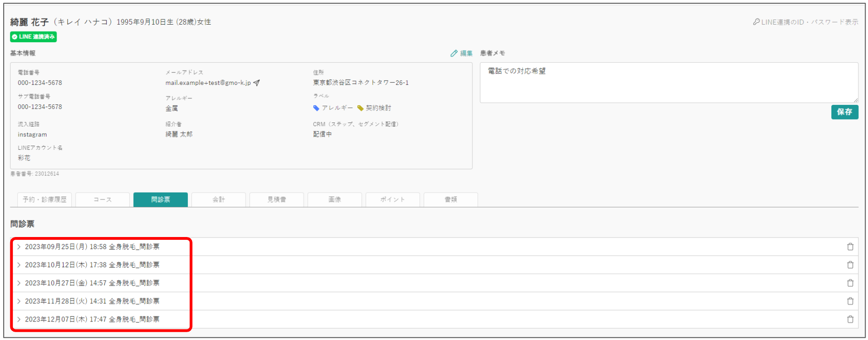Expand the 2023年10月12日 17:38 questionnaire

(x=92, y=265)
